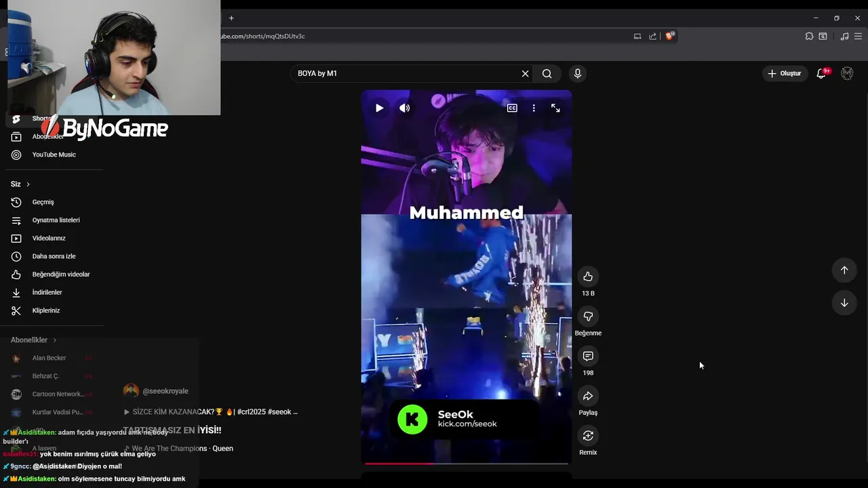Image resolution: width=868 pixels, height=488 pixels.
Task: Share the short via Paylaş
Action: 588,396
